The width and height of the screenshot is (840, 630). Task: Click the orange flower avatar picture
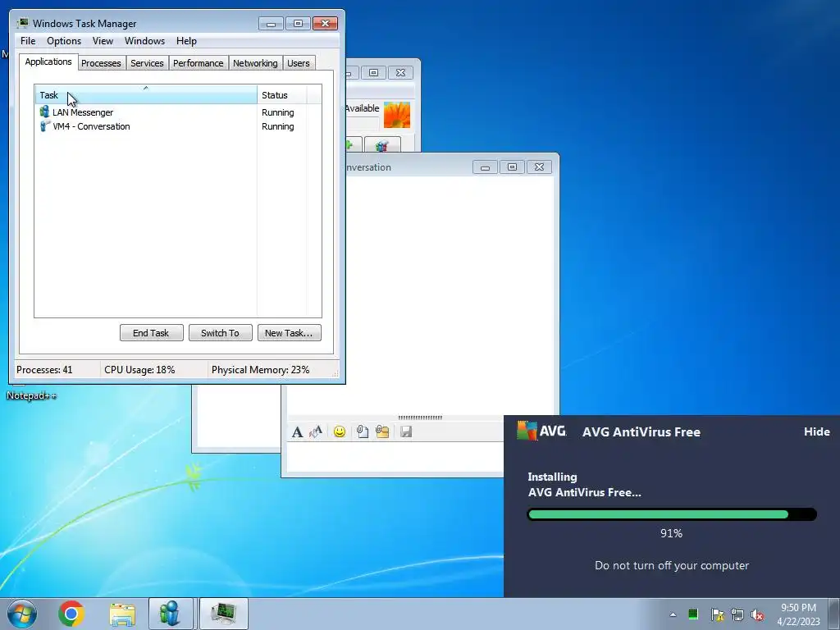tap(397, 115)
